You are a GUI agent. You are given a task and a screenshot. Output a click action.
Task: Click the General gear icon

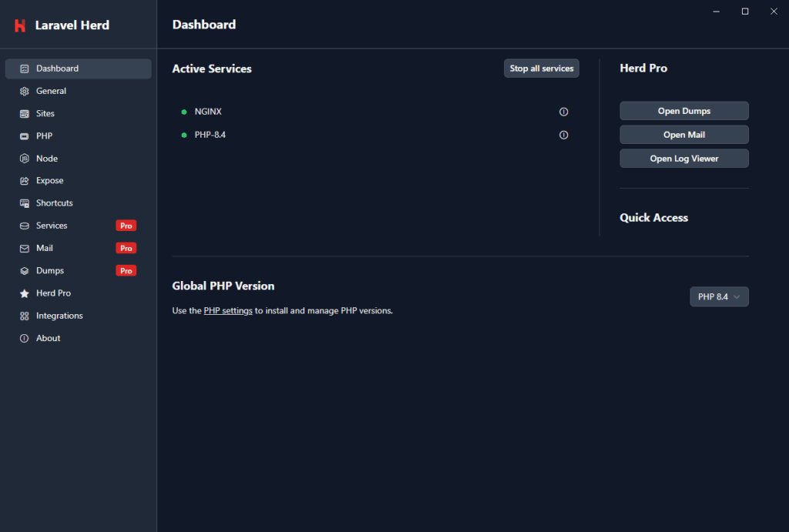[24, 91]
